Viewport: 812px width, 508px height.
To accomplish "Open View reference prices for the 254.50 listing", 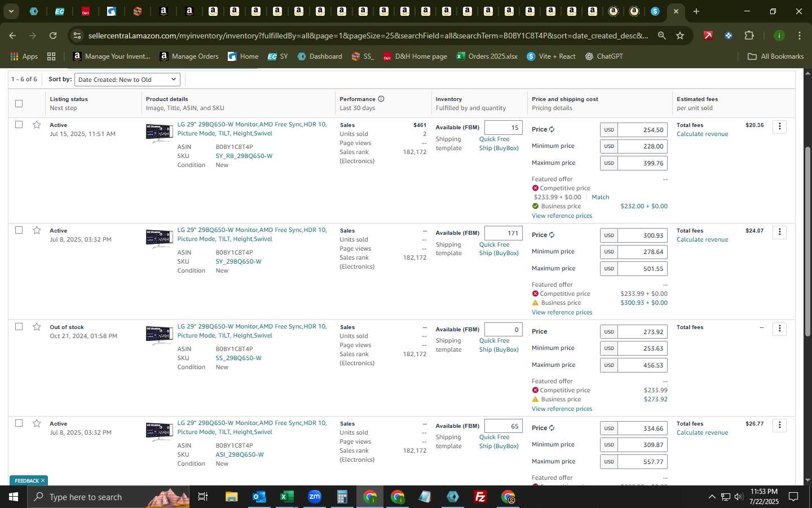I will click(x=562, y=216).
